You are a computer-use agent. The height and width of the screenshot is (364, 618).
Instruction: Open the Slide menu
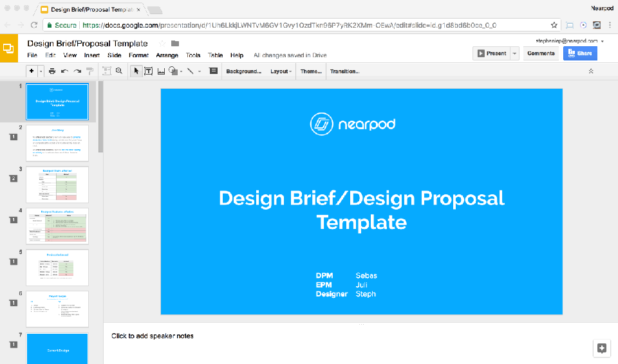click(115, 55)
